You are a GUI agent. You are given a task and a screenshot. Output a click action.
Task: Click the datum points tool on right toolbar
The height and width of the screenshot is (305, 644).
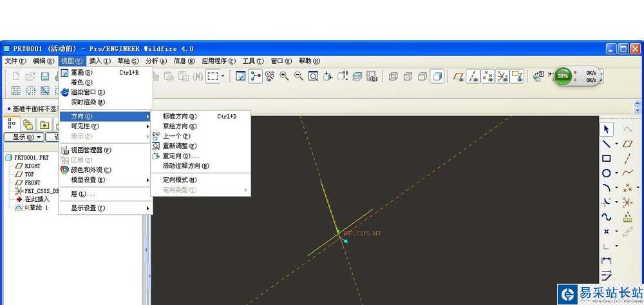coord(627,188)
